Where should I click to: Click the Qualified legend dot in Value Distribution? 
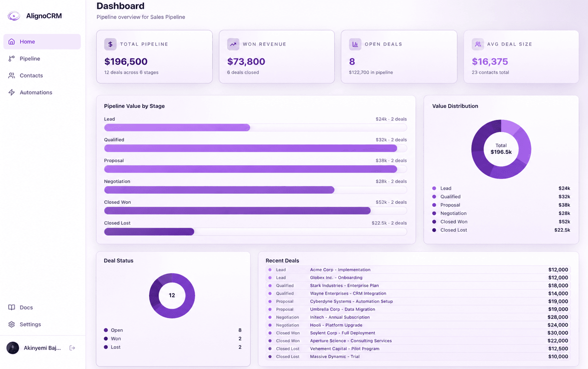tap(434, 197)
